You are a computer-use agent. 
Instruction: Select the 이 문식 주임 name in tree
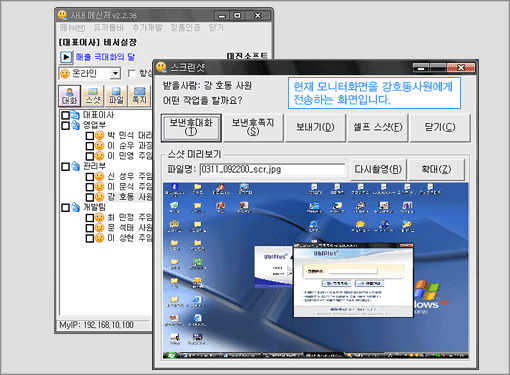coord(129,187)
